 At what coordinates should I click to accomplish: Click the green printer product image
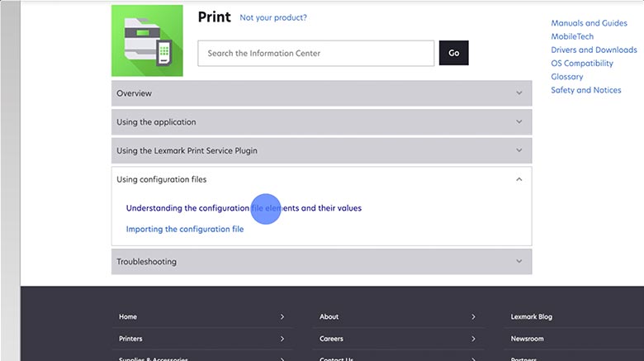coord(147,40)
